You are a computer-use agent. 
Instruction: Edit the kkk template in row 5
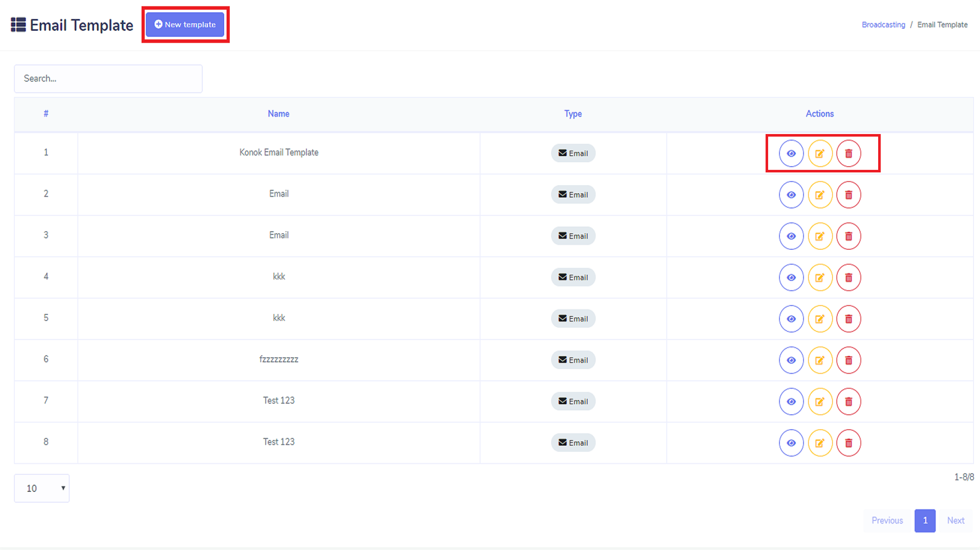tap(820, 319)
